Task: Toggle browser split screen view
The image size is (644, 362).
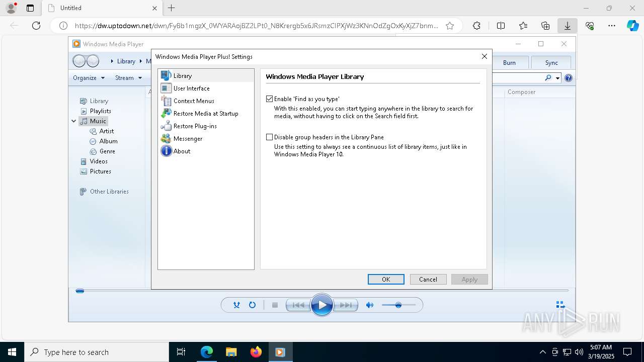Action: 501,26
